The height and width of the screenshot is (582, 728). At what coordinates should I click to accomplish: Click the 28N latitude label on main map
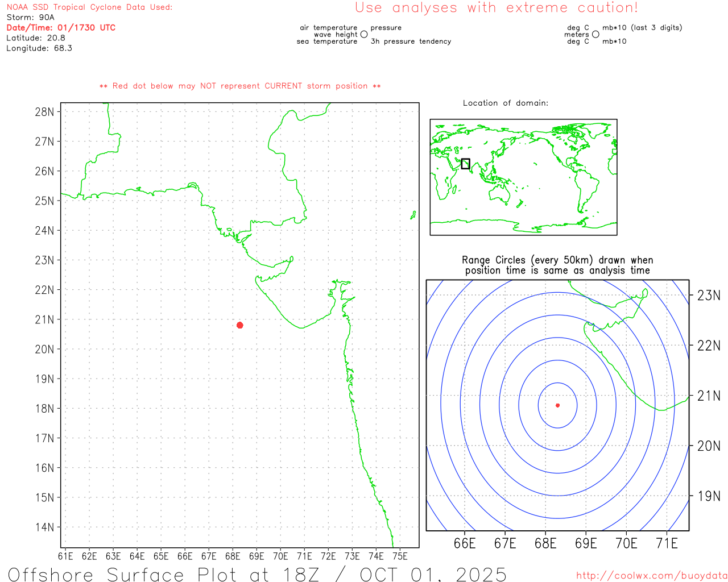[44, 112]
